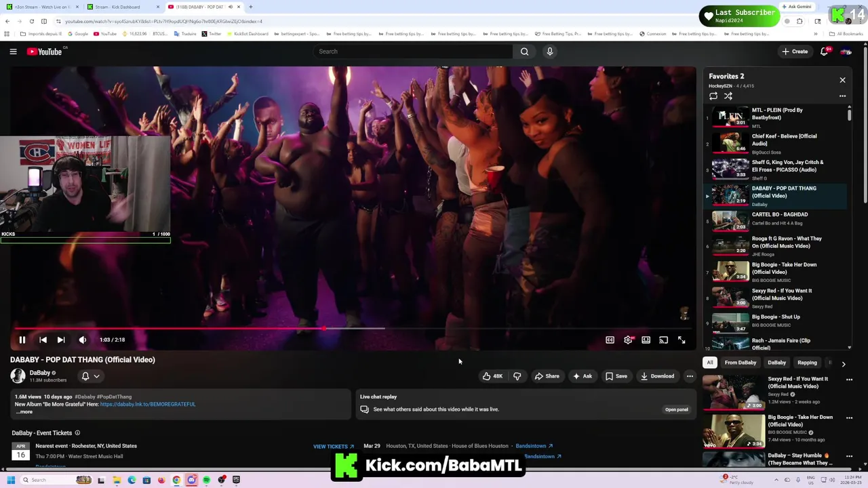Select the All filter chip
Image resolution: width=868 pixels, height=488 pixels.
click(710, 363)
